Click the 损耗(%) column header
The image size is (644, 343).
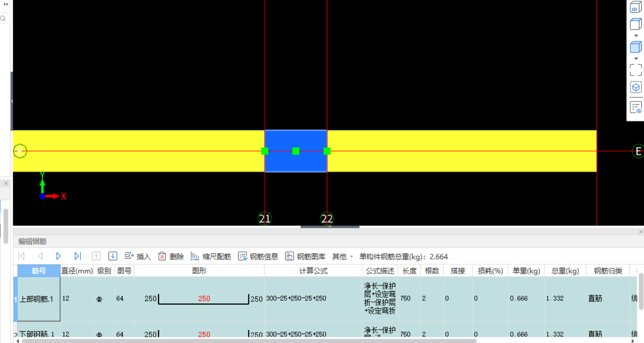(490, 271)
